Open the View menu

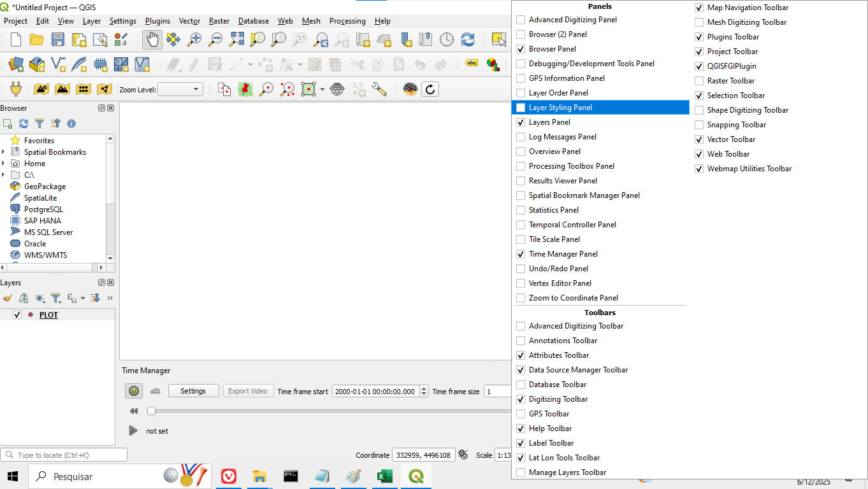click(x=66, y=21)
